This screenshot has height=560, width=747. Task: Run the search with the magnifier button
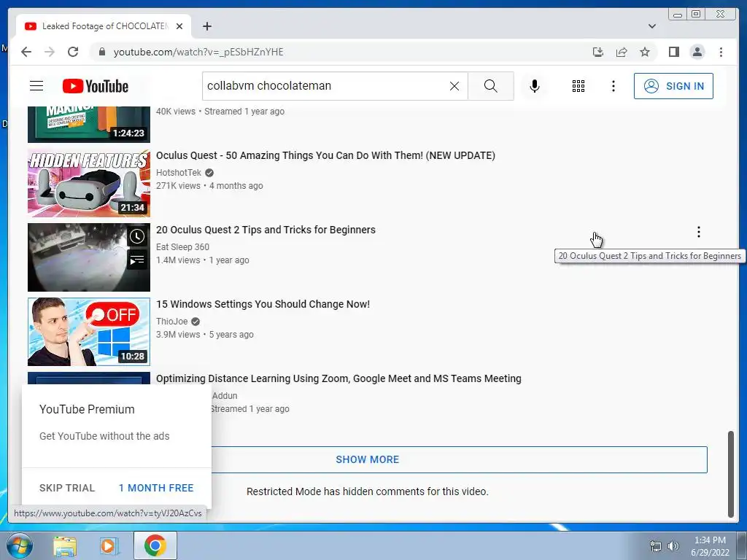point(491,86)
